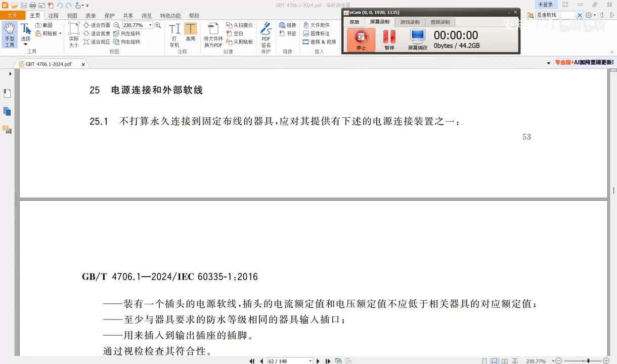
Task: Click Open file icon in quick access toolbar
Action: (15, 5)
